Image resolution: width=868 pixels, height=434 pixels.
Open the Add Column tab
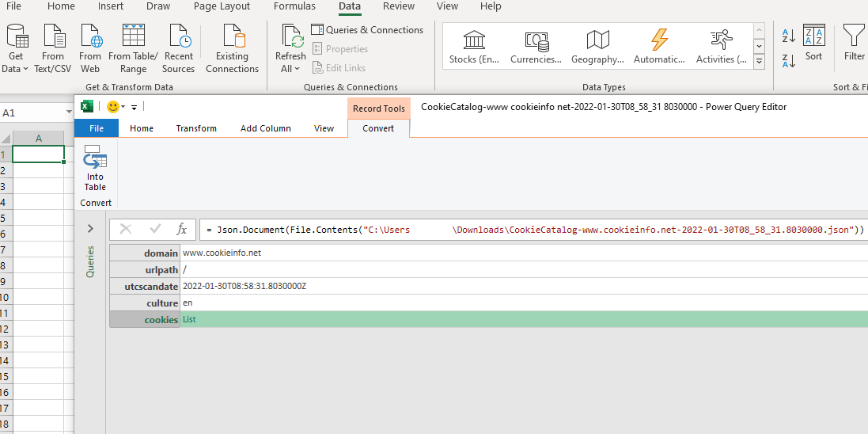tap(266, 128)
